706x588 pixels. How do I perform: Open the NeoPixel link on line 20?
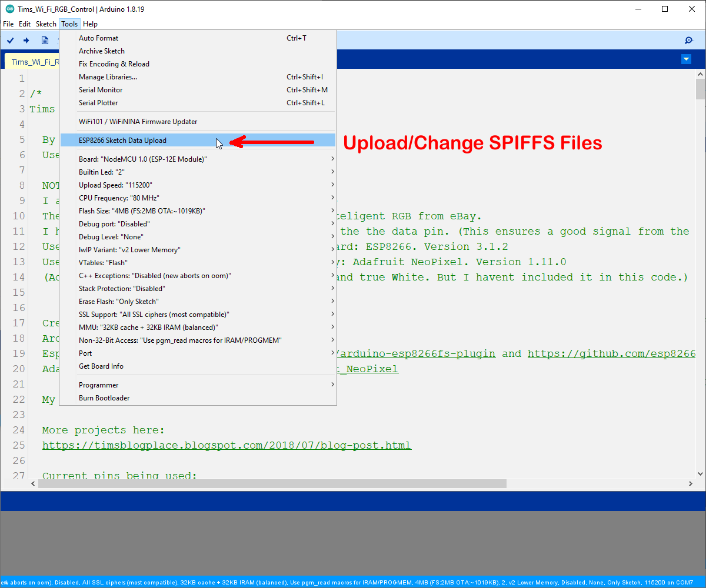(x=368, y=369)
